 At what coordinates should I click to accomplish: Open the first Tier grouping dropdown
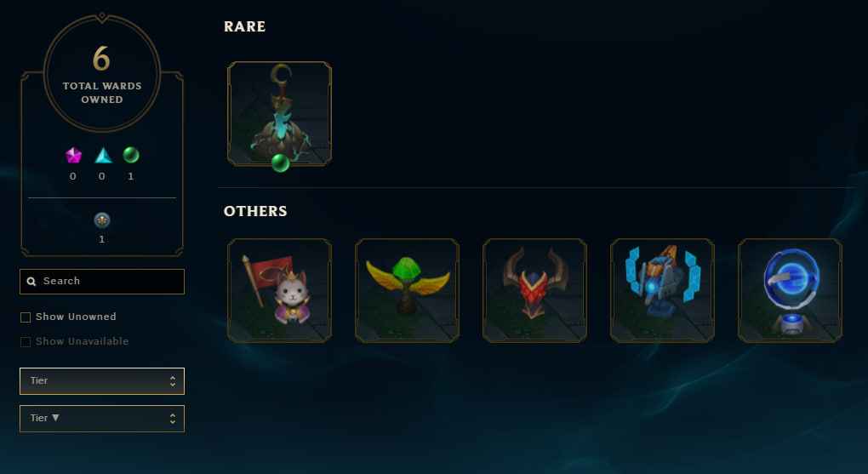tap(102, 381)
